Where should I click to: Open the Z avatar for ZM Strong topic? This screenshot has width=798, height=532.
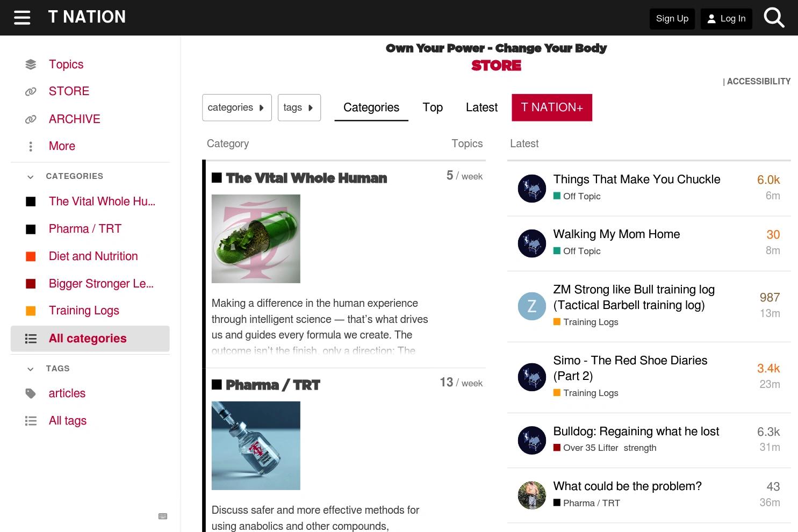click(532, 306)
